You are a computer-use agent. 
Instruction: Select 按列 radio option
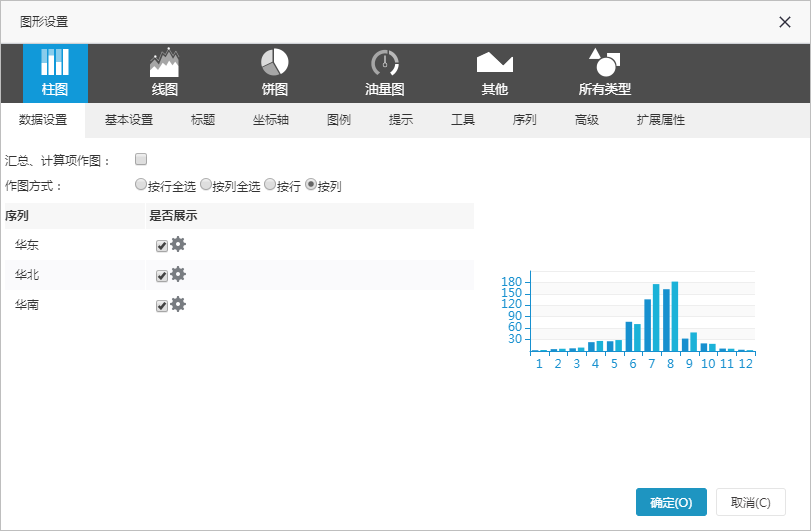click(310, 184)
